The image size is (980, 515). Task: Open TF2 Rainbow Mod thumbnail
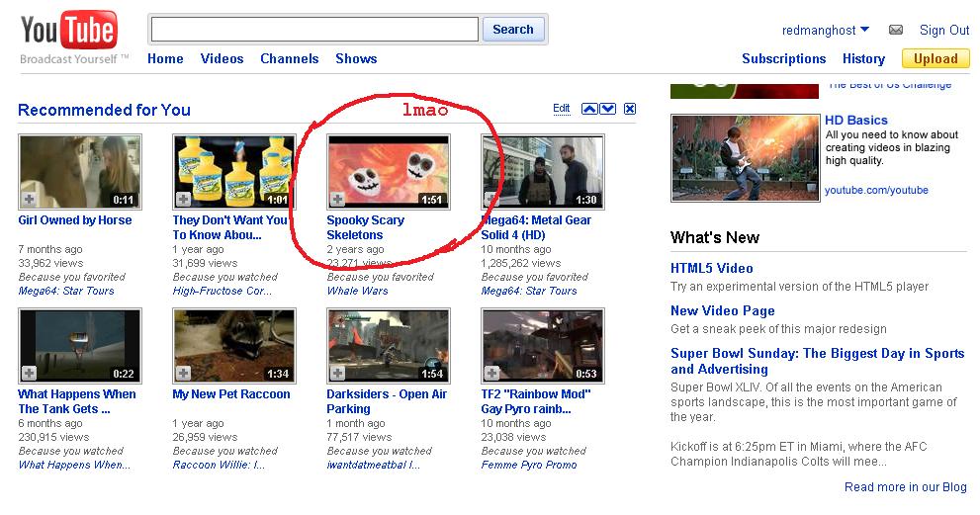click(543, 346)
